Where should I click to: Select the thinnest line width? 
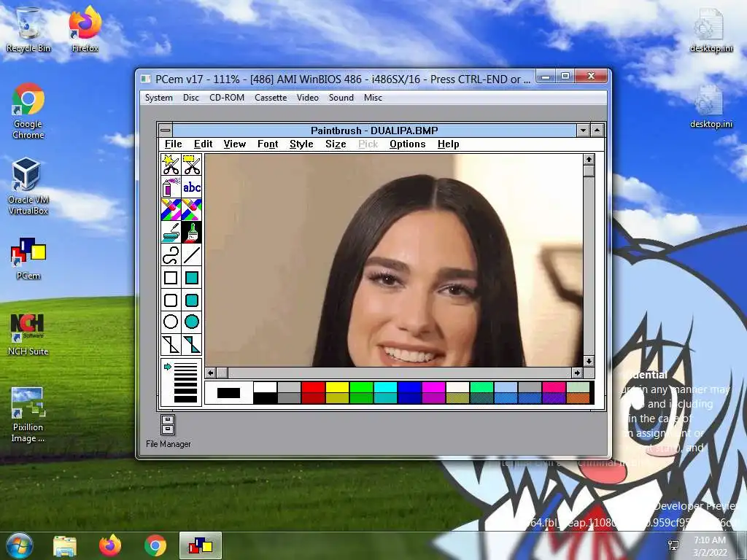tap(186, 365)
